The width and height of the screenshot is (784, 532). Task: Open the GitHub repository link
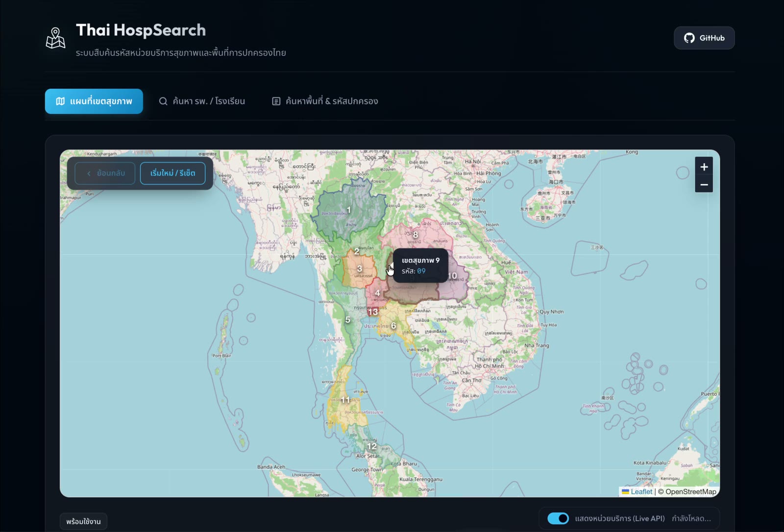pos(704,38)
